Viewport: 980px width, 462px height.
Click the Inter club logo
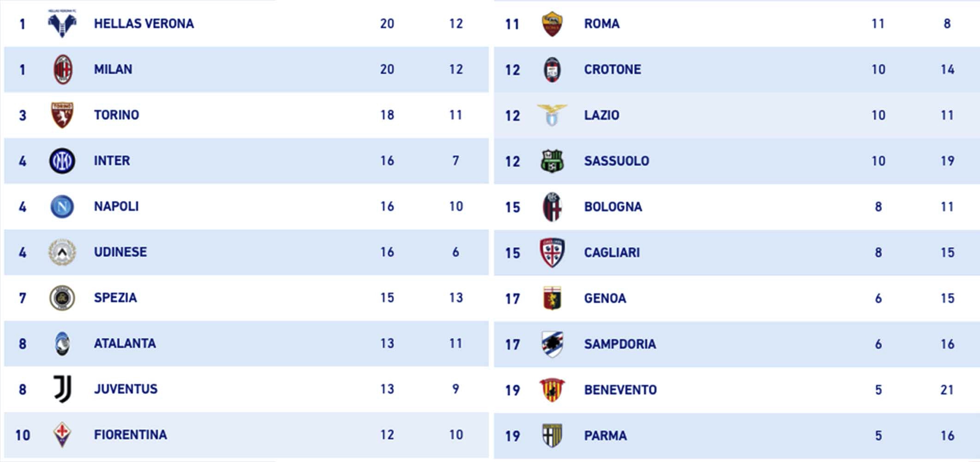point(62,161)
